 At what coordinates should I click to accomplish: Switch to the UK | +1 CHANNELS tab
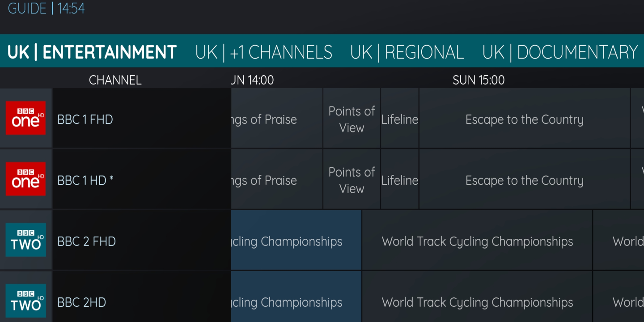tap(264, 52)
